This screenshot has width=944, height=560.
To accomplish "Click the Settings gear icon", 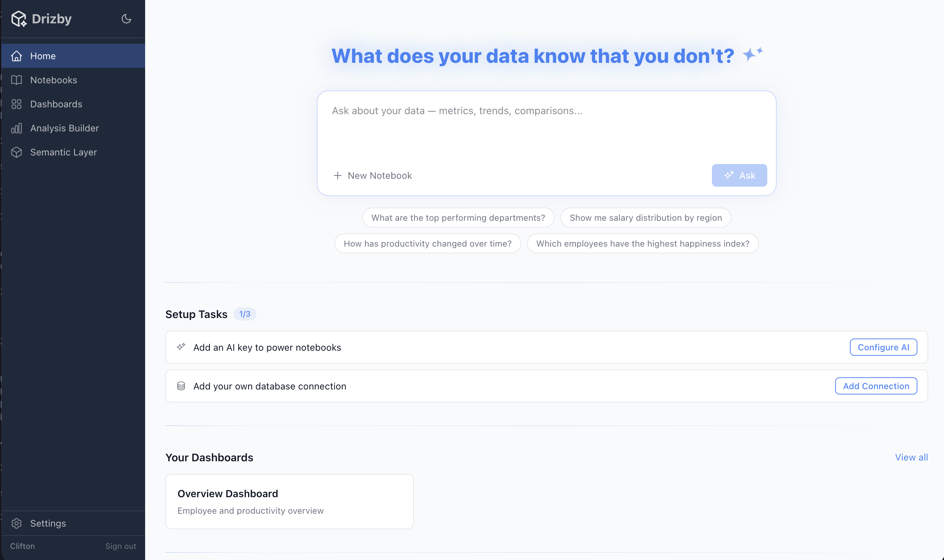I will 17,523.
